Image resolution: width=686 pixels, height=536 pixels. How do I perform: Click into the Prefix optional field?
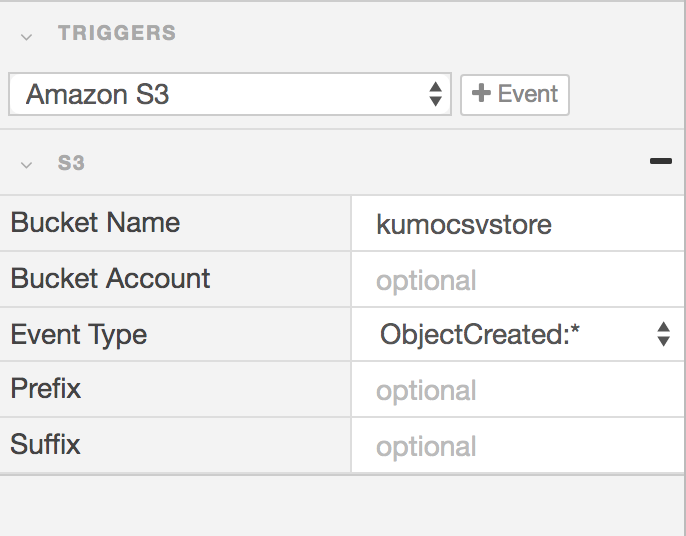[517, 391]
